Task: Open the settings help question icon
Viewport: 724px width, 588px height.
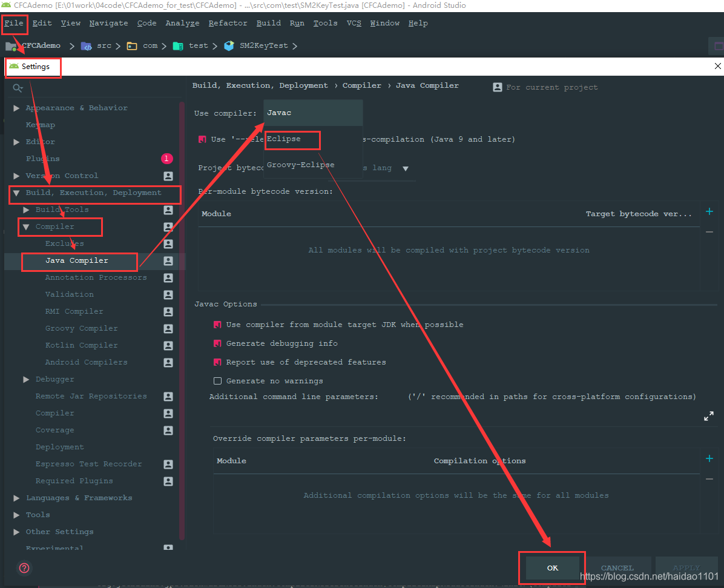Action: tap(24, 567)
